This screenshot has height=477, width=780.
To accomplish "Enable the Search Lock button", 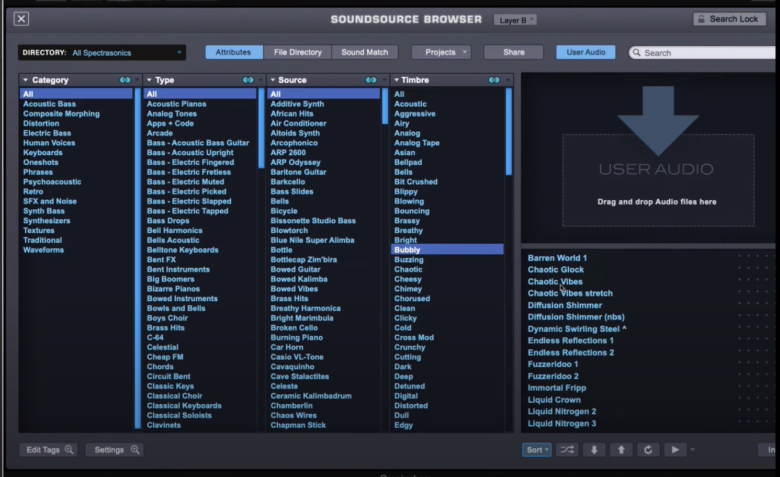I will (729, 19).
